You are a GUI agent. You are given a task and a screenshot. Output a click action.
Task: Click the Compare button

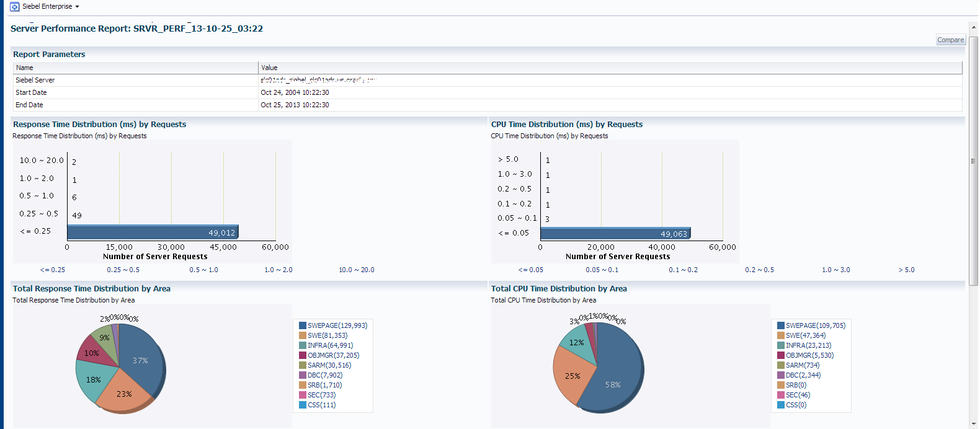tap(950, 40)
